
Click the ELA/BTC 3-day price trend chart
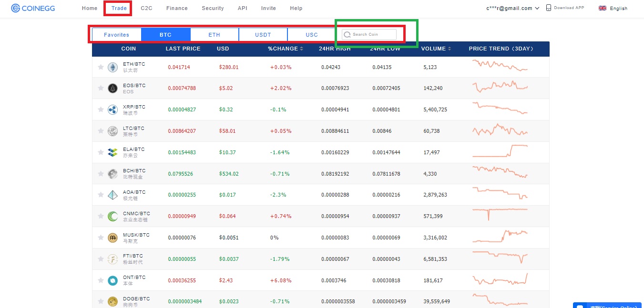500,151
